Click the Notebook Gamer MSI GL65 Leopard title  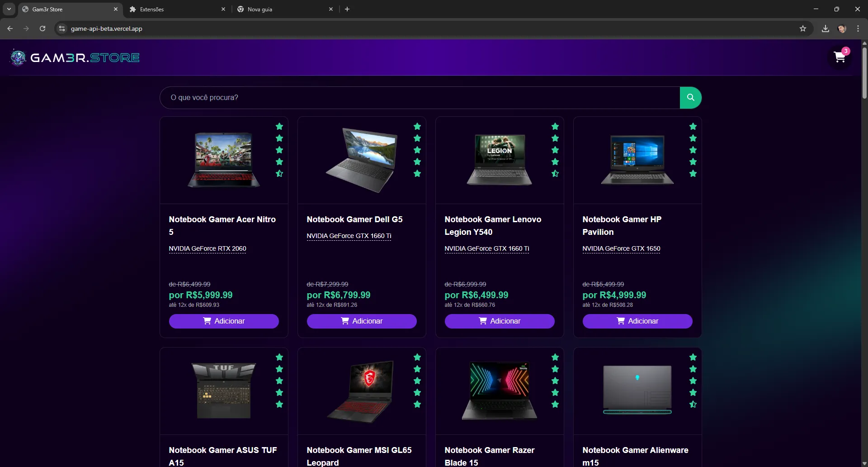359,456
